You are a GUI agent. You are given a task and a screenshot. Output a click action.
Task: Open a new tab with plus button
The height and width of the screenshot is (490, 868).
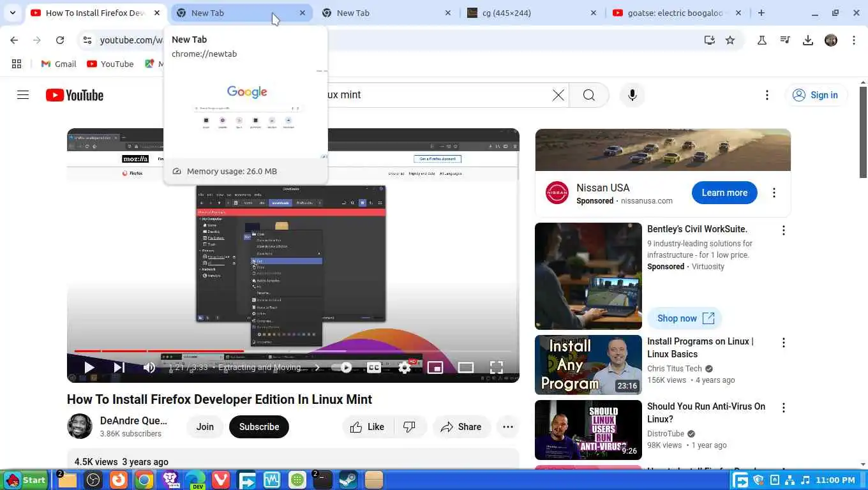pyautogui.click(x=761, y=13)
